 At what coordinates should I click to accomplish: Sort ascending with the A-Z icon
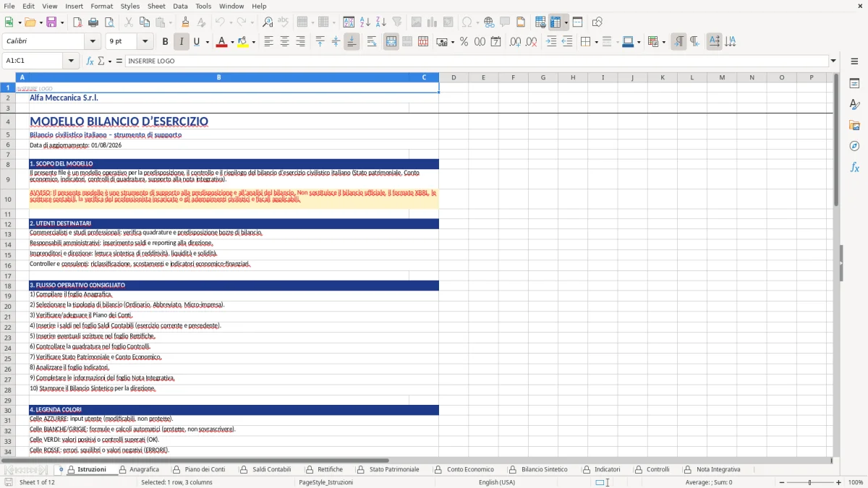click(365, 22)
